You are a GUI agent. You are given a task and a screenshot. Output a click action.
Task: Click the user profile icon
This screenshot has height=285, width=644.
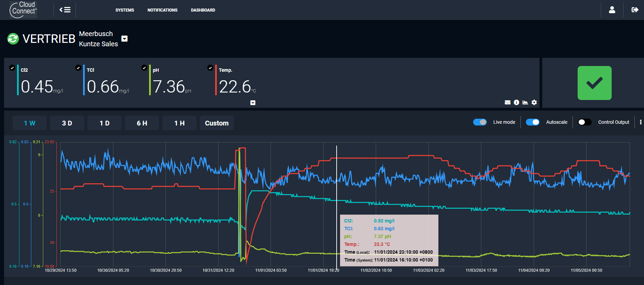pos(612,10)
